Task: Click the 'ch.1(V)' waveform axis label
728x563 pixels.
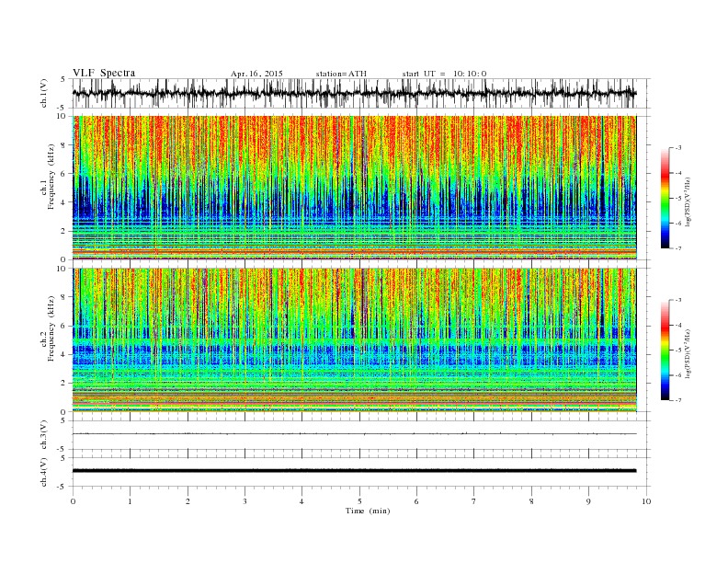Action: [44, 94]
